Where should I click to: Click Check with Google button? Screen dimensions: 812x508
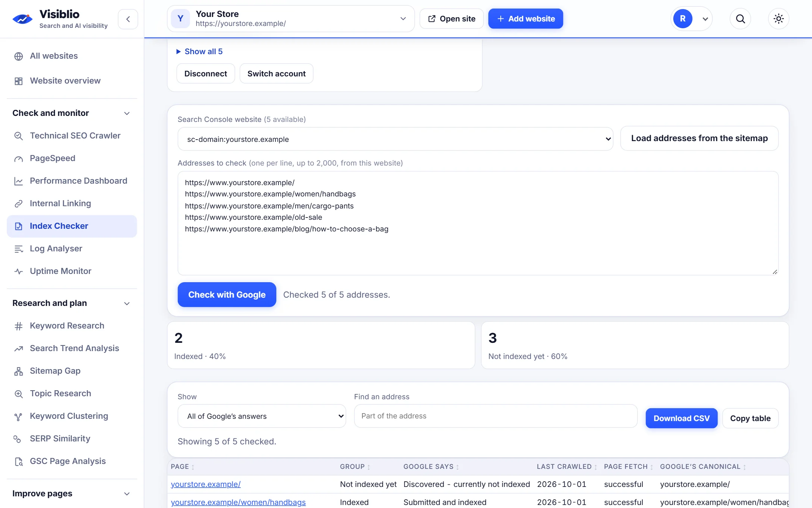227,295
